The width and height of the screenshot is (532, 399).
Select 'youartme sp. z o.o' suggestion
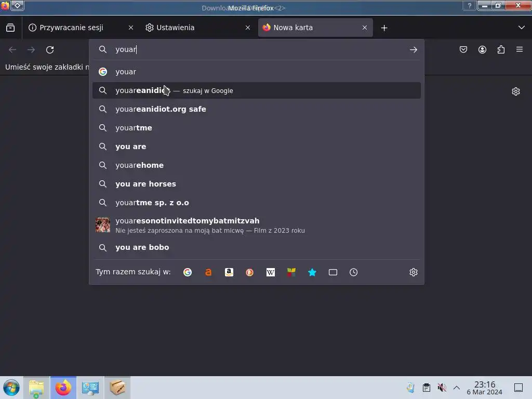pyautogui.click(x=257, y=203)
